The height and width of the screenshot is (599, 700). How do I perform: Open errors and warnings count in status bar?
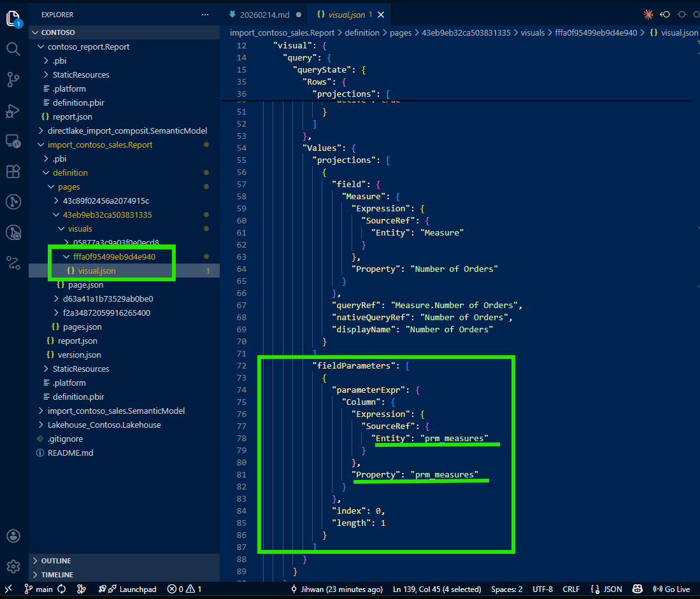click(184, 589)
